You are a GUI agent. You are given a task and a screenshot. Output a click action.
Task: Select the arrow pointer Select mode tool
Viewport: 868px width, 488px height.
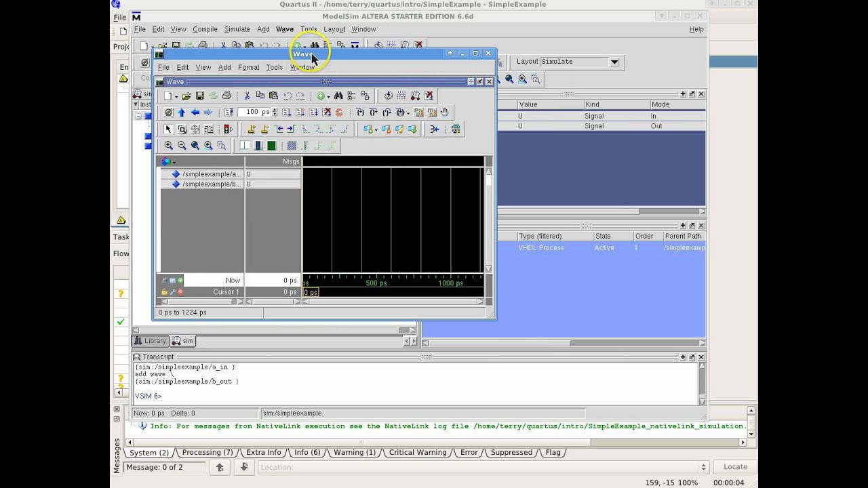(168, 129)
